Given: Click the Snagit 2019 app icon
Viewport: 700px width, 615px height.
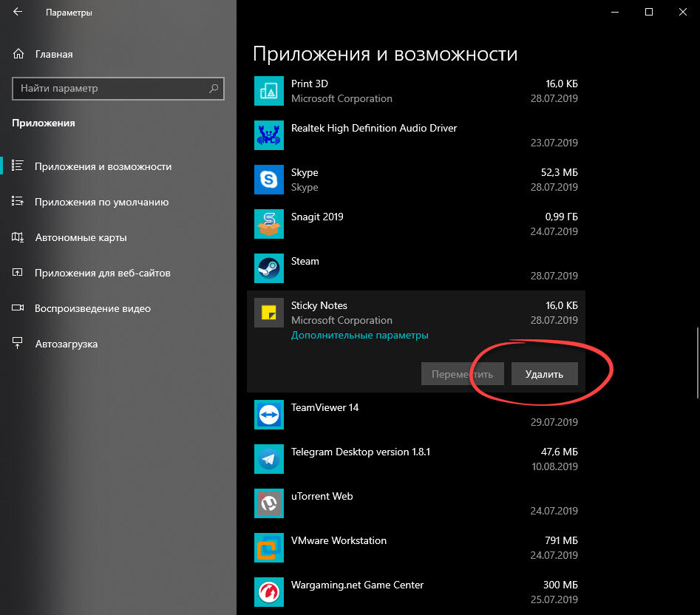Looking at the screenshot, I should 269,224.
